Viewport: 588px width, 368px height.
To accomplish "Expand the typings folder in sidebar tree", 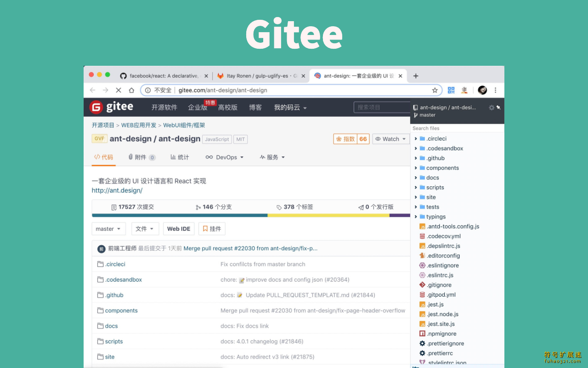I will coord(416,217).
